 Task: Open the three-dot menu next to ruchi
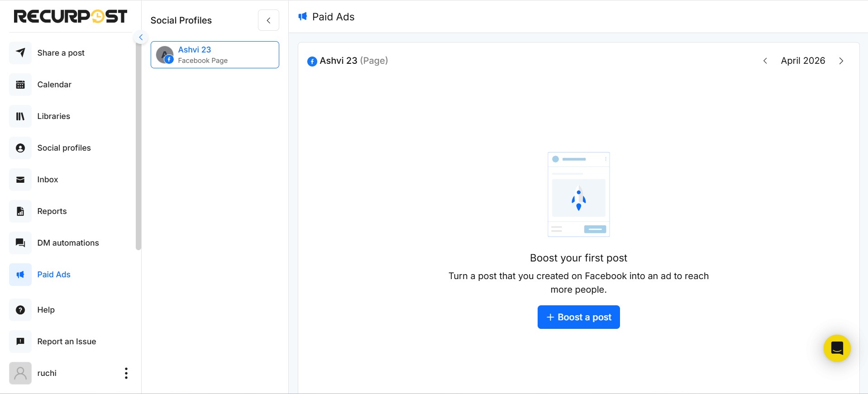pyautogui.click(x=126, y=373)
